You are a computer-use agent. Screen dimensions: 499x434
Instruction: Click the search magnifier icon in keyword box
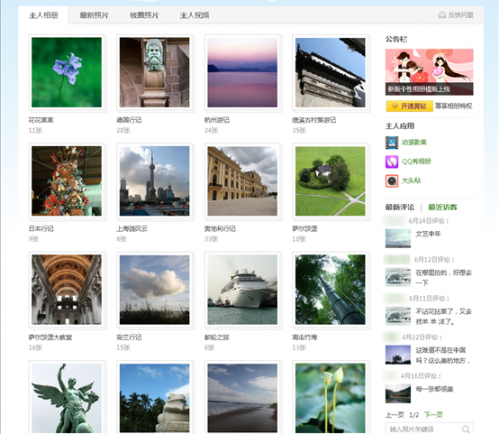(466, 429)
